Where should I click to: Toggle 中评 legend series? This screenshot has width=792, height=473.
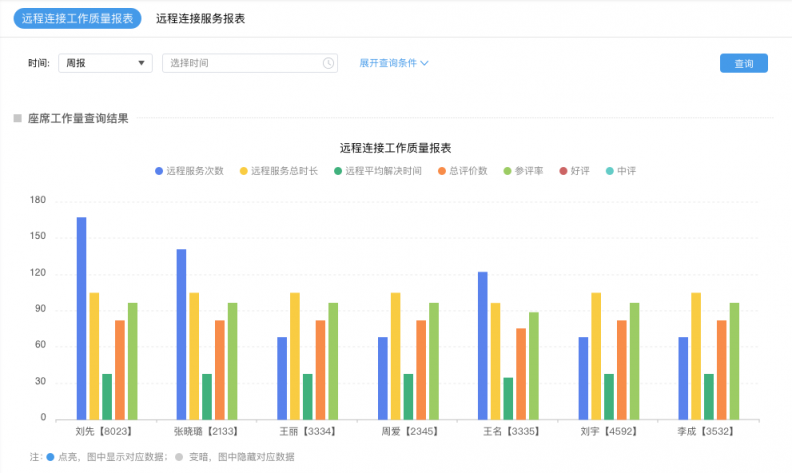pyautogui.click(x=621, y=171)
